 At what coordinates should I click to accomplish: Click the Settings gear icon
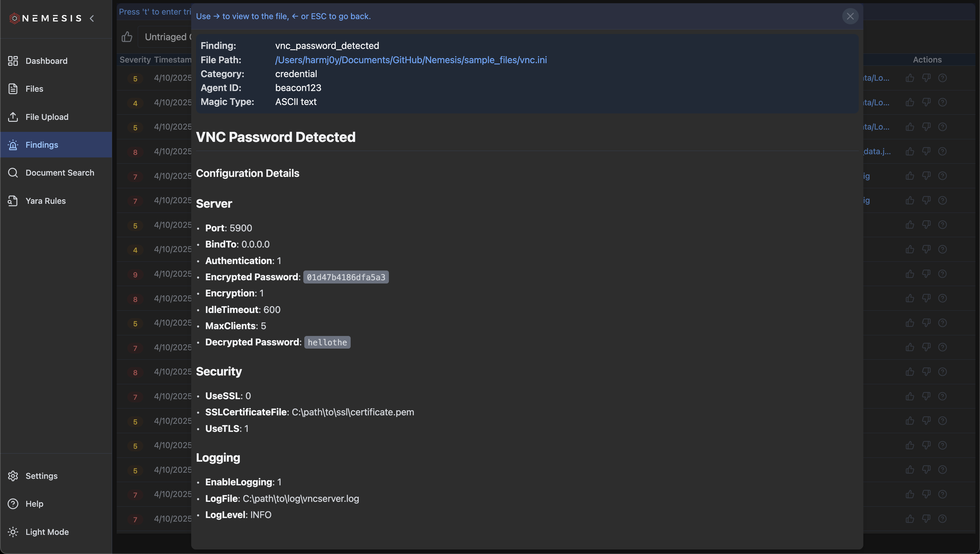pos(13,476)
